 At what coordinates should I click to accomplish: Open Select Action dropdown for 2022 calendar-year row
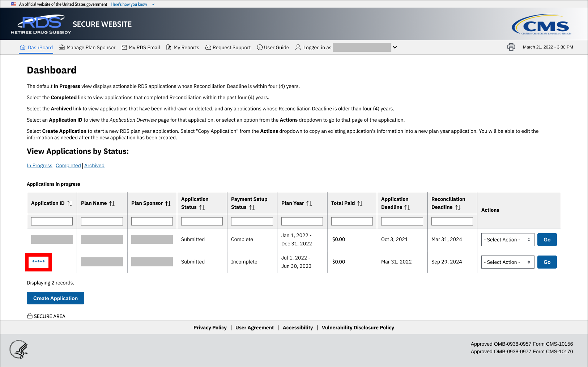(x=507, y=240)
